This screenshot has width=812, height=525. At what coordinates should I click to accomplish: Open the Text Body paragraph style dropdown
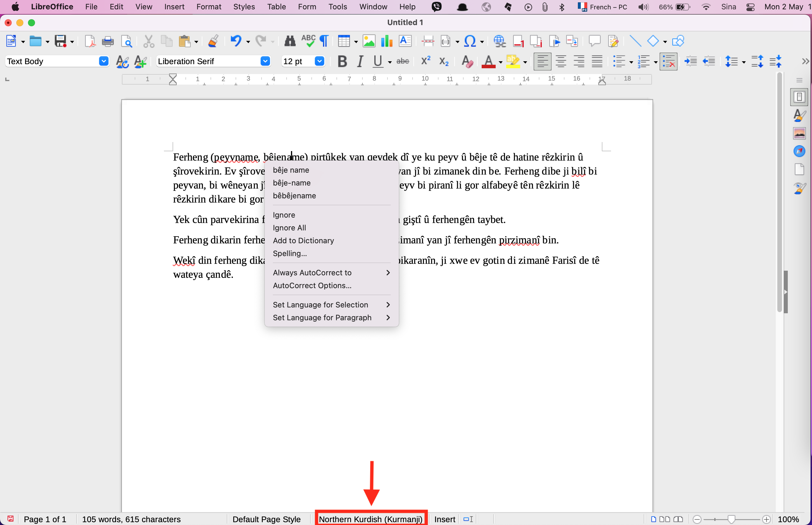click(104, 61)
